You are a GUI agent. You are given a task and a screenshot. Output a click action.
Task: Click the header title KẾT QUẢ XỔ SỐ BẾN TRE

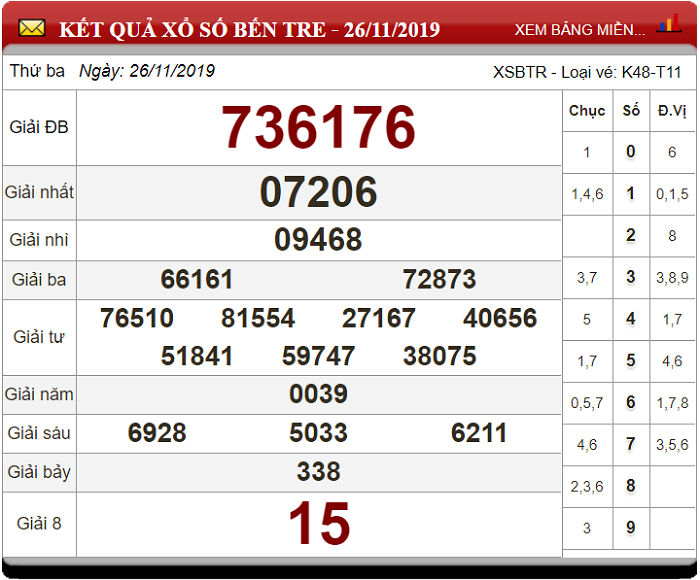(x=192, y=30)
